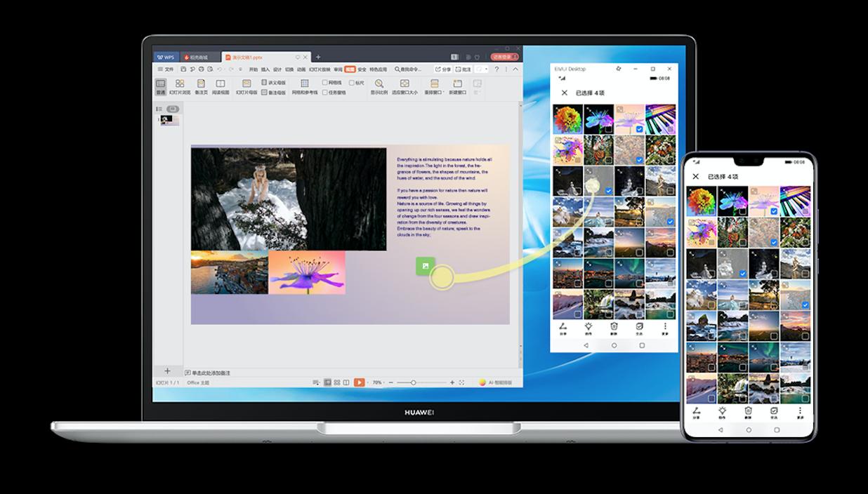868x494 pixels.
Task: Tap the share icon in EMUI Desktop toolbar
Action: [x=563, y=327]
